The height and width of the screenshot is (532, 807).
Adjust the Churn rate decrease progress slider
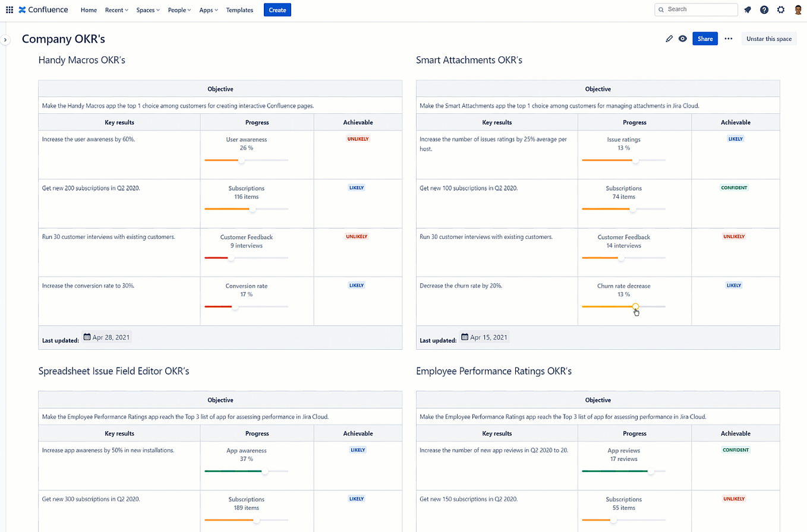coord(636,307)
